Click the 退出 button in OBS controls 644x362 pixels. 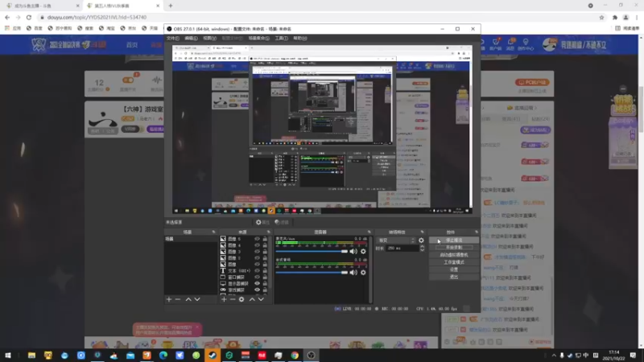pos(454,277)
